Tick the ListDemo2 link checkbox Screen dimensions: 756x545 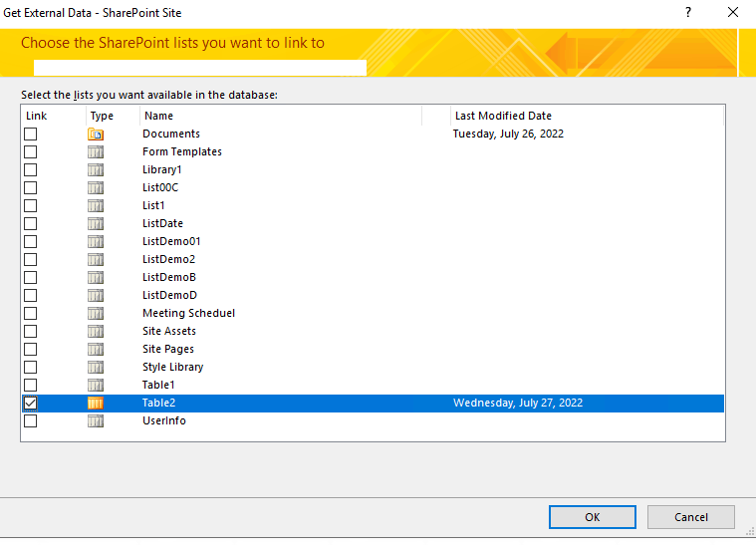[30, 259]
